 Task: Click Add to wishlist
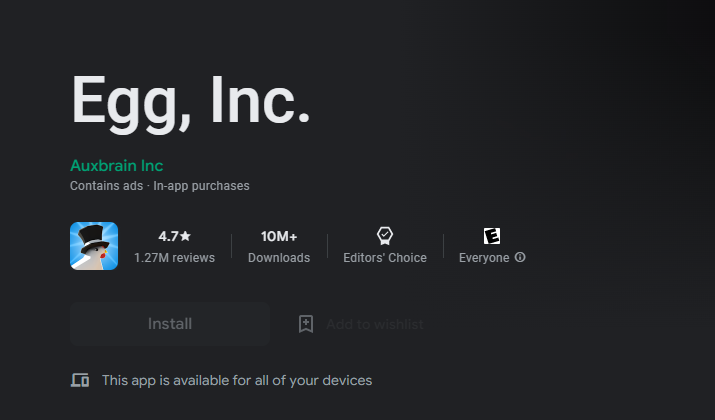(374, 324)
